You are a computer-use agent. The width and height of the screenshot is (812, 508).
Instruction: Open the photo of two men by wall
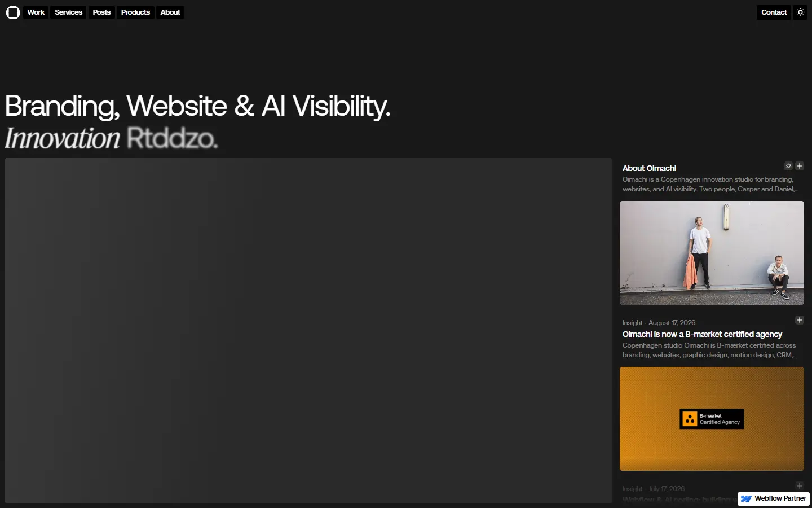click(712, 253)
